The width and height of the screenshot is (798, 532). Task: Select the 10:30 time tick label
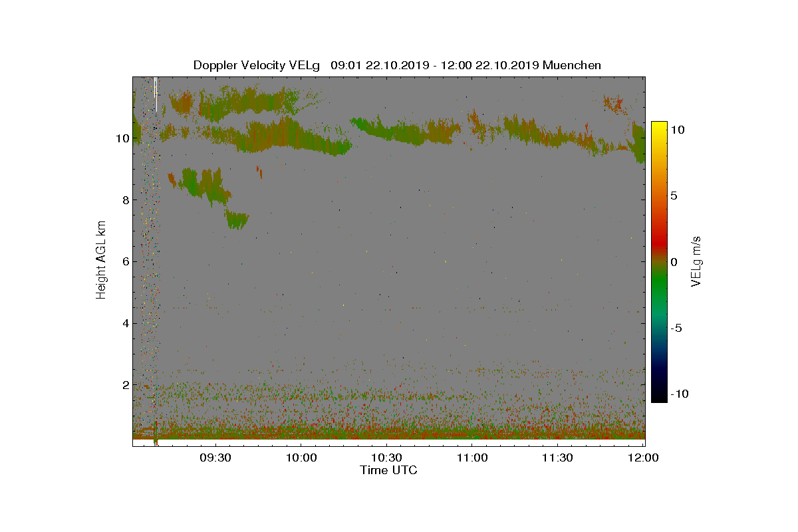tap(386, 458)
